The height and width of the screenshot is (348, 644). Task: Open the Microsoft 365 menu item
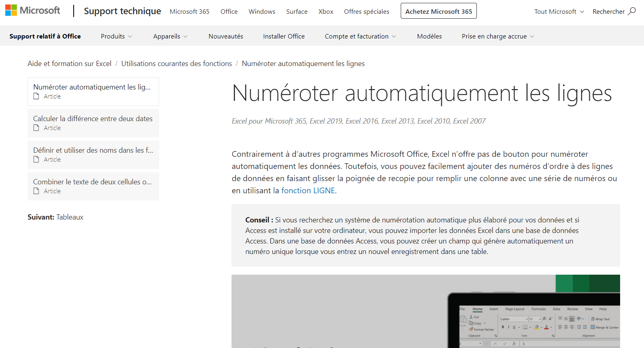[x=189, y=11]
